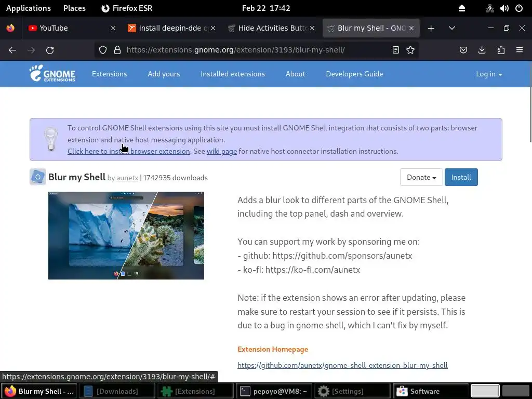Switch to Extensions window in taskbar
Viewport: 532px width, 399px height.
(195, 391)
